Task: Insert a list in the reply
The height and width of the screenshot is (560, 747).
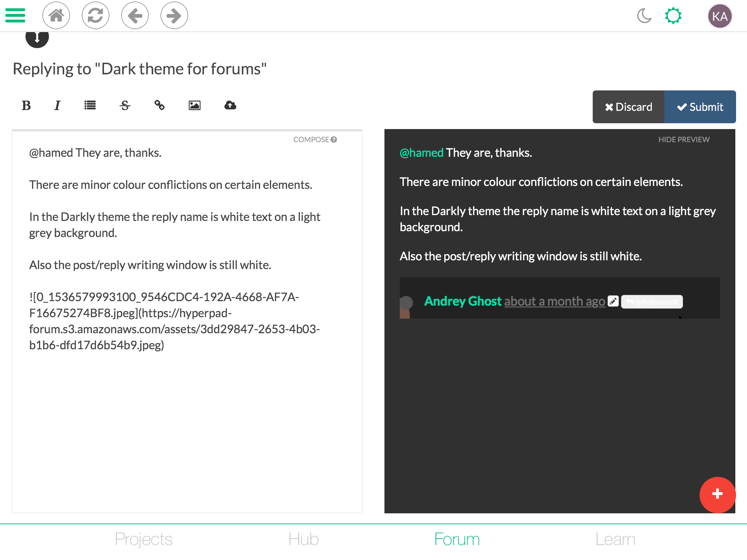Action: tap(90, 106)
